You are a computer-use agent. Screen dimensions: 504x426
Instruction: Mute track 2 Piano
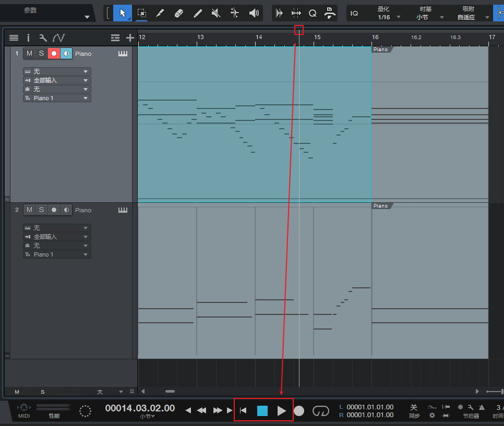coord(29,210)
